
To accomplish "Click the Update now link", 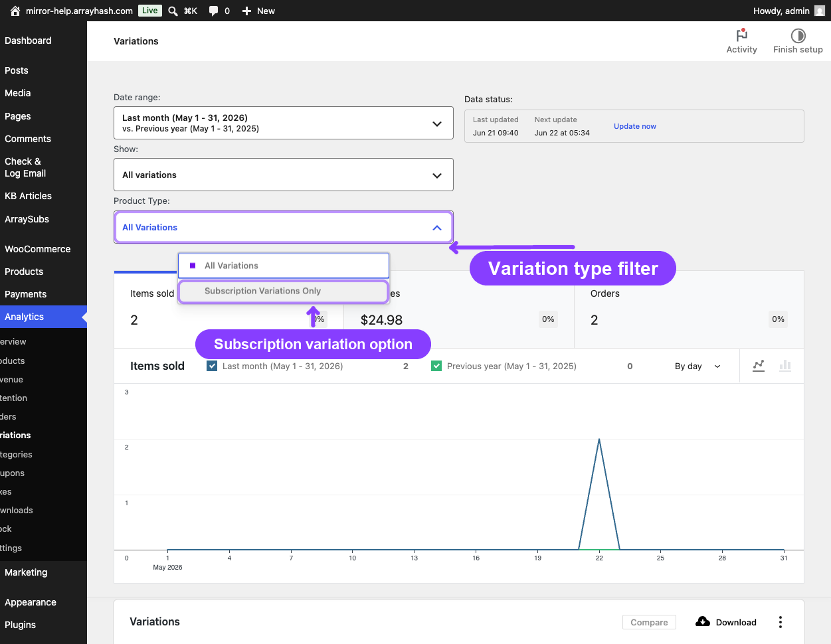I will (x=634, y=126).
